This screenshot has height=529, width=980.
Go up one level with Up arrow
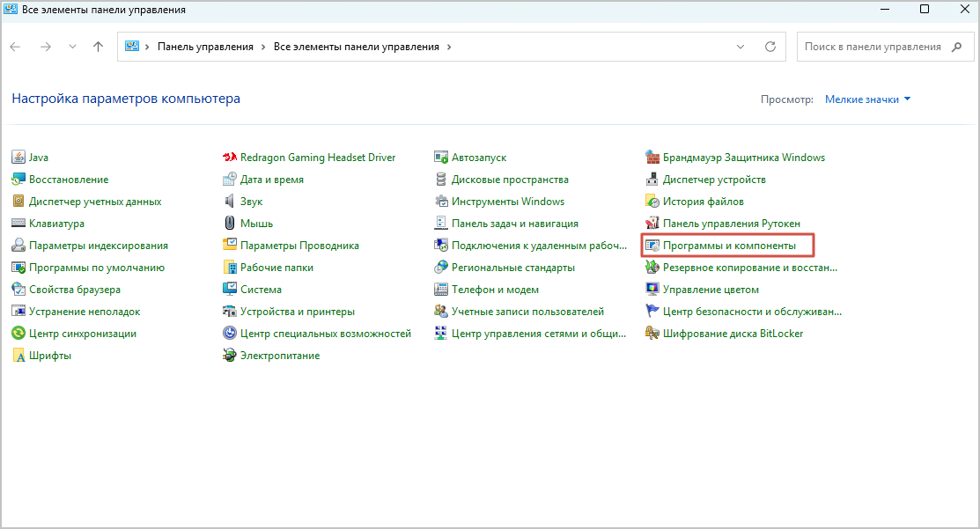99,47
